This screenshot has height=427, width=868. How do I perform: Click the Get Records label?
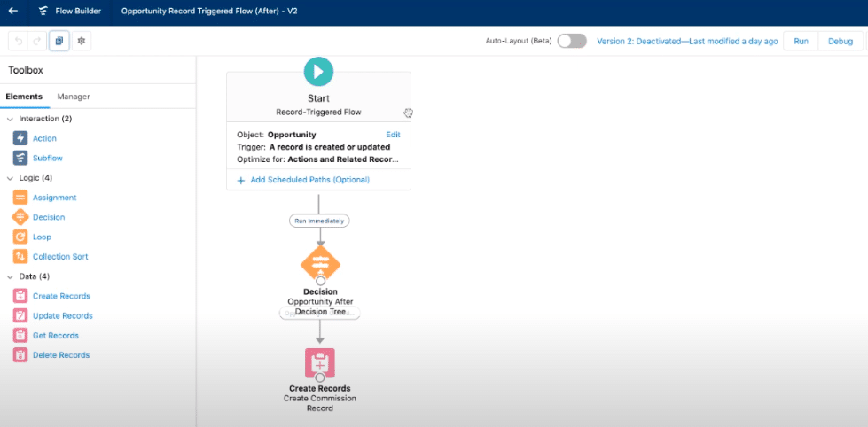[x=55, y=335]
